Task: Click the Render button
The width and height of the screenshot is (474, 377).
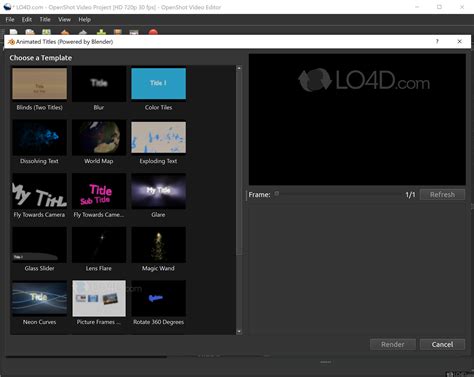Action: tap(393, 344)
